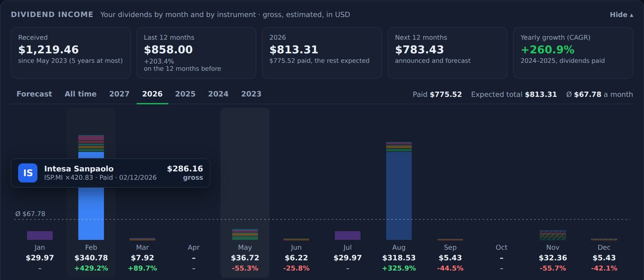The width and height of the screenshot is (644, 280).
Task: Click the May stacked dividend bar
Action: point(245,234)
